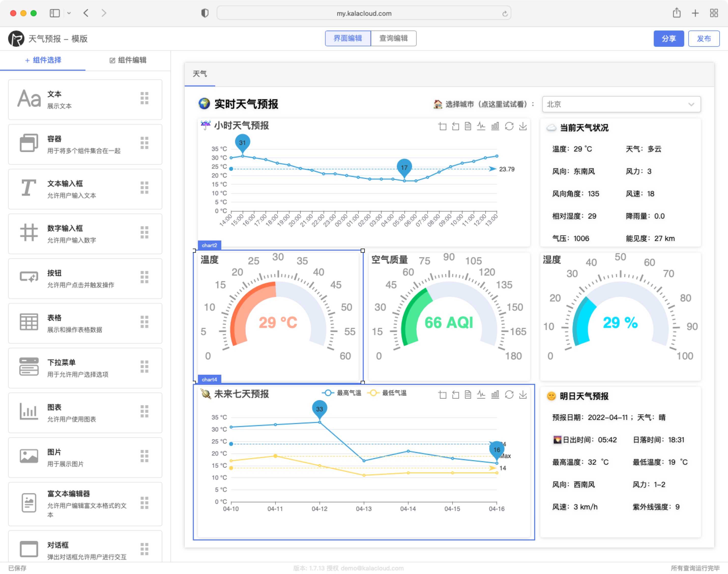The image size is (728, 574).
Task: Click the 明日天气预报 heading
Action: pyautogui.click(x=584, y=396)
